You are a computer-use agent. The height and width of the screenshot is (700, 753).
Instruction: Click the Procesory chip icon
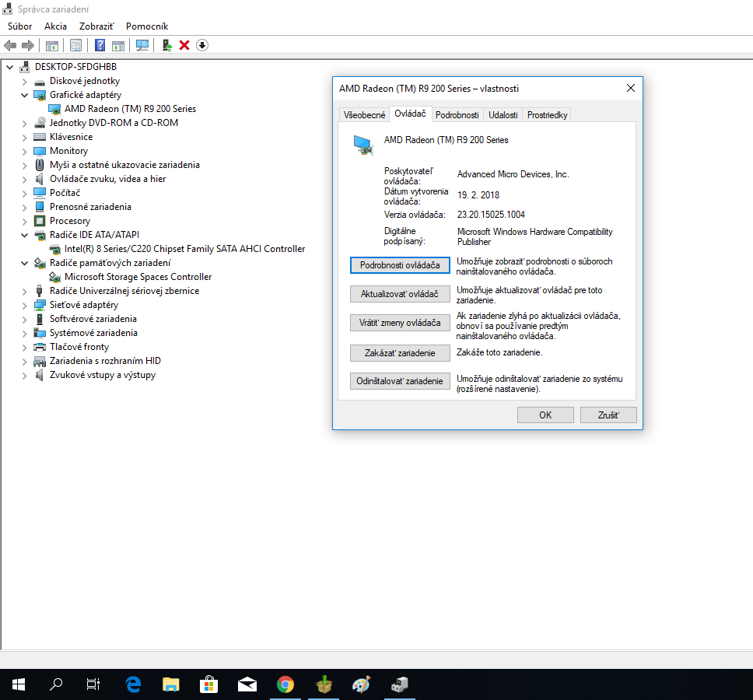point(40,221)
